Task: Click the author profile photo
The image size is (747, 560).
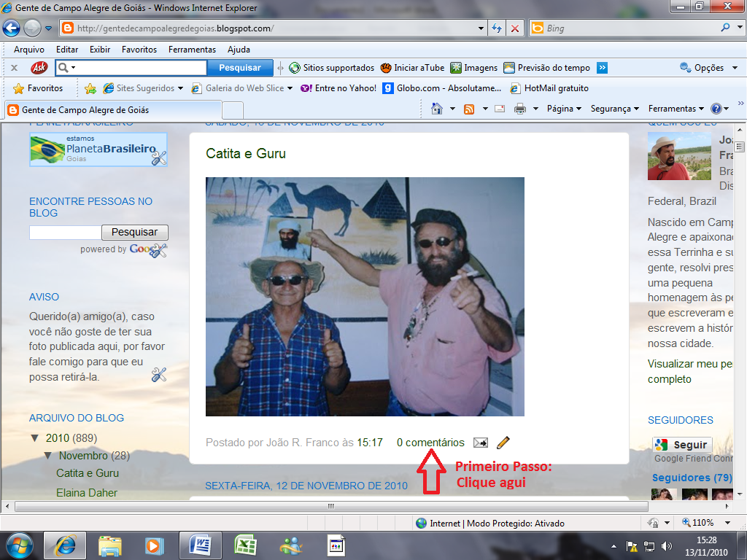Action: pos(679,156)
